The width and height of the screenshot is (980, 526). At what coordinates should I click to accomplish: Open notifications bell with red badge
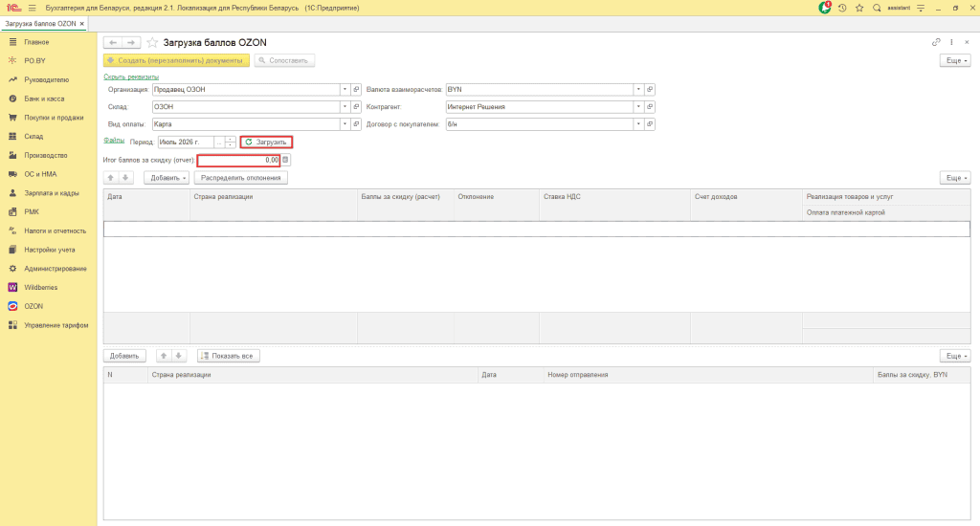point(825,8)
